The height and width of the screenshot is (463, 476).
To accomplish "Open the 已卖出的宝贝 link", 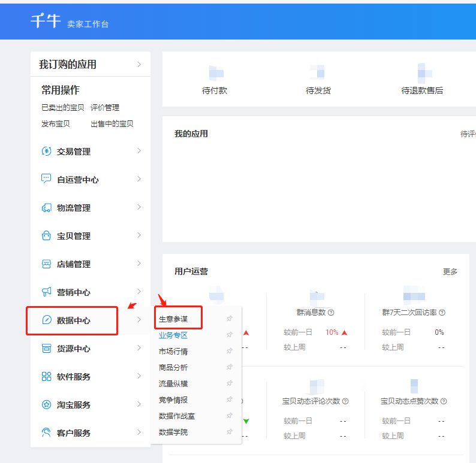I will 62,108.
